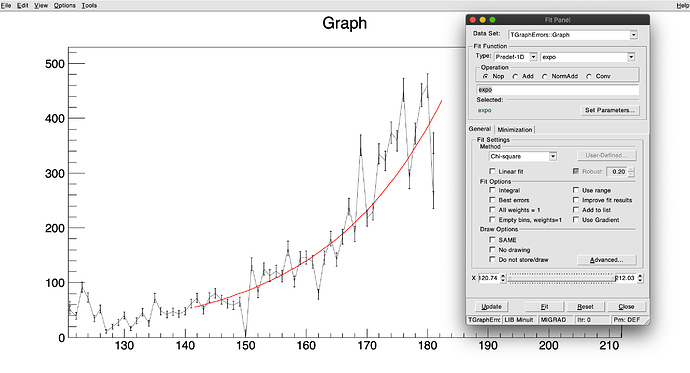The image size is (690, 373).
Task: Expand the Predef-1D type dropdown
Action: click(533, 57)
